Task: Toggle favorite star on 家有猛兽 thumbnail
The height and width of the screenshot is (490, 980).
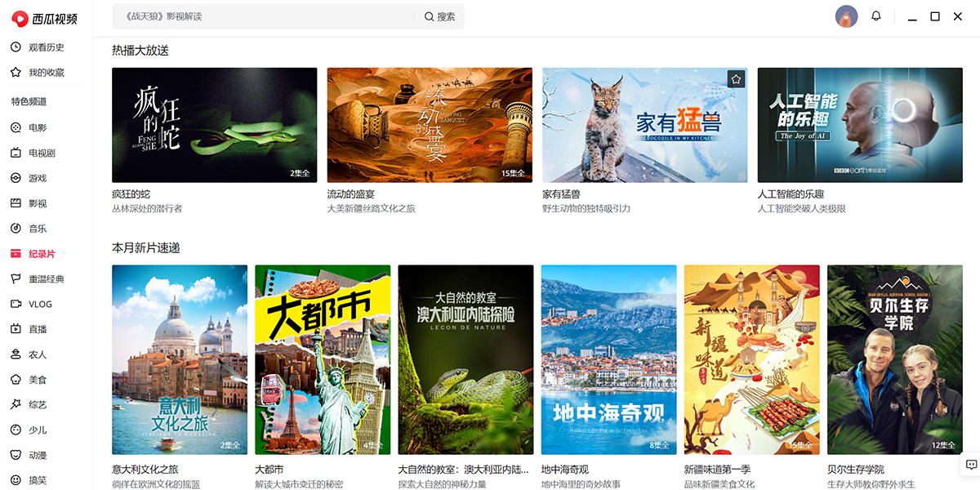Action: point(736,79)
